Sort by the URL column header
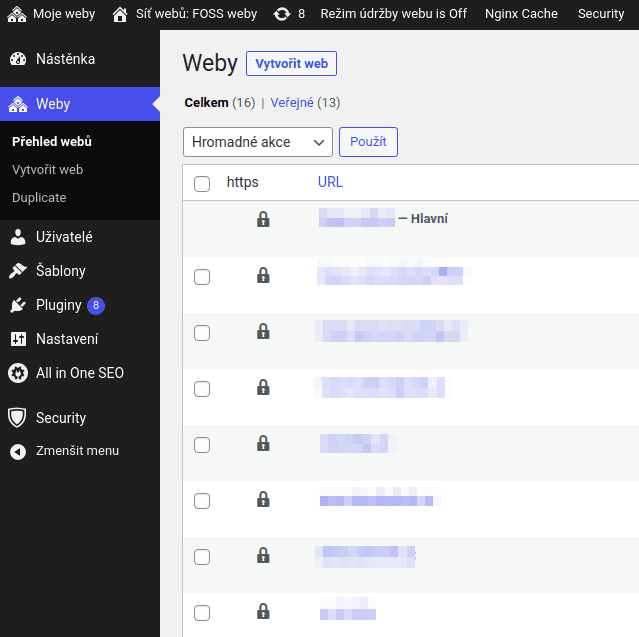 pos(330,182)
